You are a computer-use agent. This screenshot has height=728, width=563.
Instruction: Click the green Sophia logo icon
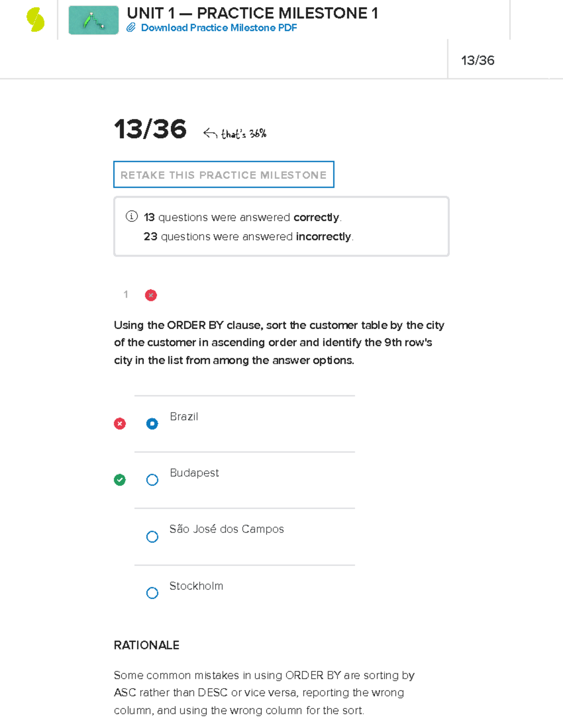(x=35, y=20)
